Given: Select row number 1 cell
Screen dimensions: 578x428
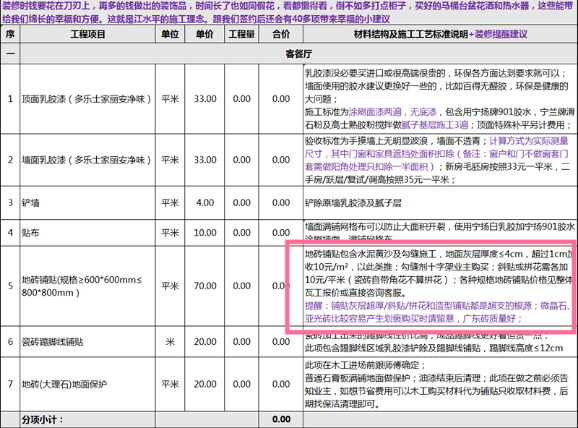Looking at the screenshot, I should 10,99.
